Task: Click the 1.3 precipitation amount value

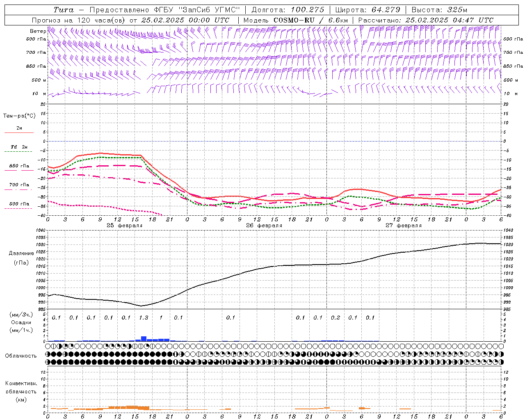Action: point(144,317)
